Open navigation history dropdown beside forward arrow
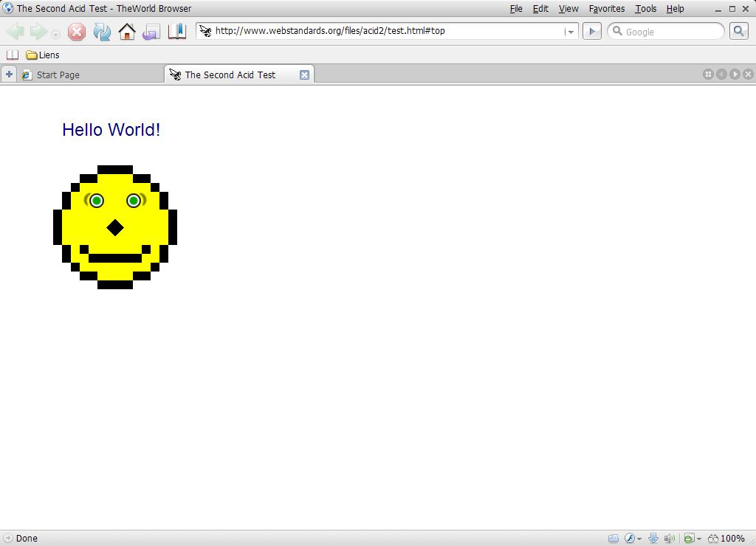The width and height of the screenshot is (756, 546). pos(55,35)
